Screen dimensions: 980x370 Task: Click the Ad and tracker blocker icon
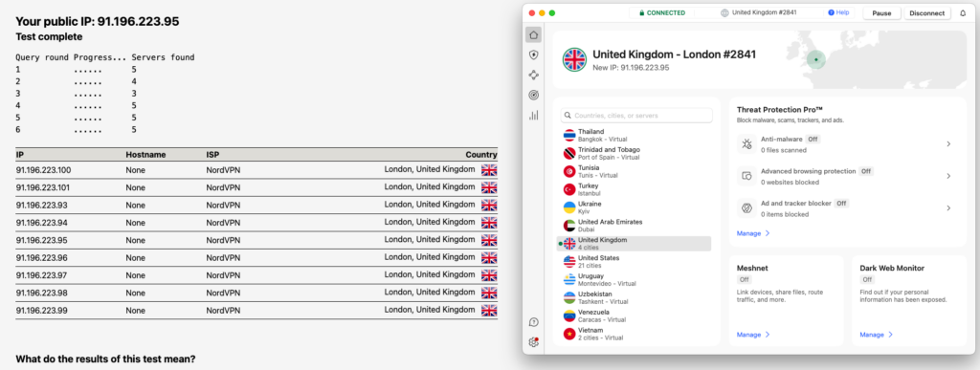coord(746,208)
